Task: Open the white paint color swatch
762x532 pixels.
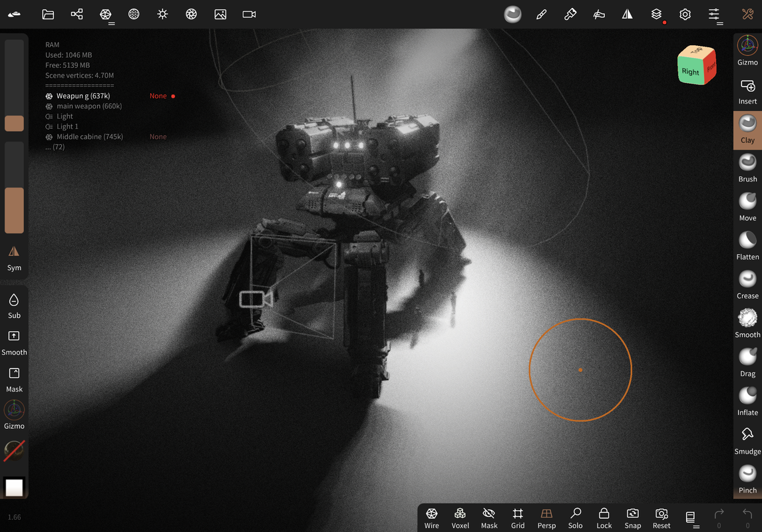Action: click(x=14, y=487)
